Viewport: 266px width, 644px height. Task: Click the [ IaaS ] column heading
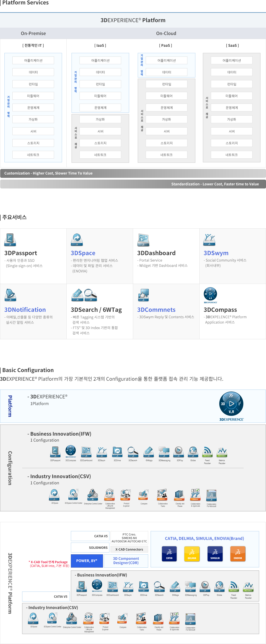click(x=100, y=45)
